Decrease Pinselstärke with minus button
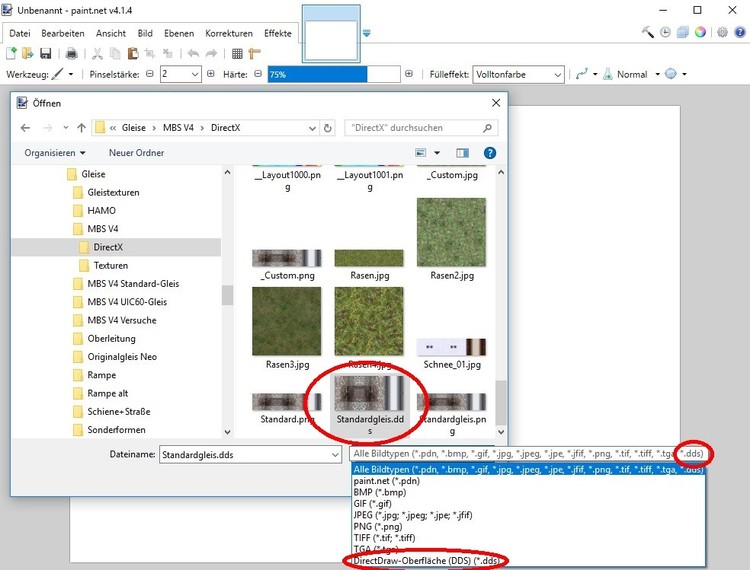This screenshot has height=570, width=750. (150, 74)
